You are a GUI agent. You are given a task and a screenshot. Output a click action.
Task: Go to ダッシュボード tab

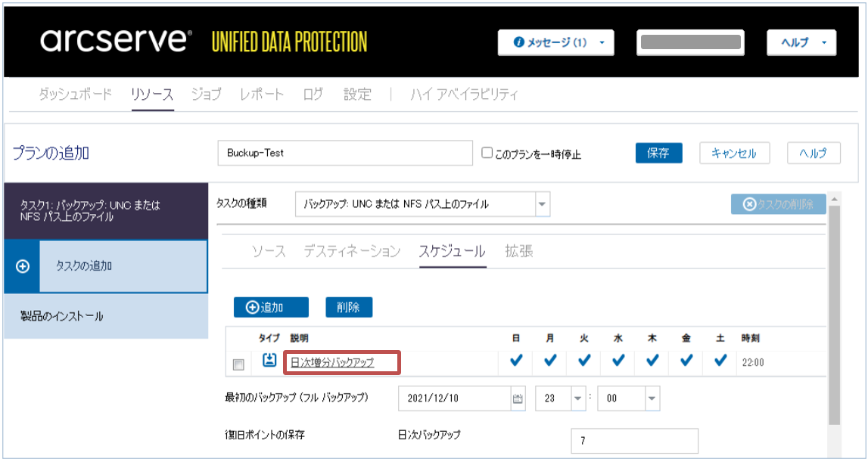coord(75,94)
